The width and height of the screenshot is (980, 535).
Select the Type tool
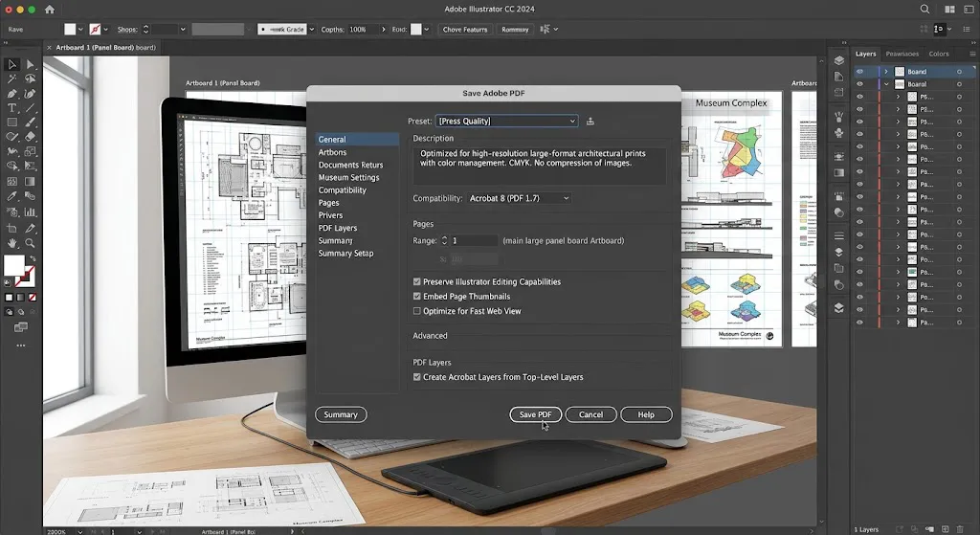[11, 108]
